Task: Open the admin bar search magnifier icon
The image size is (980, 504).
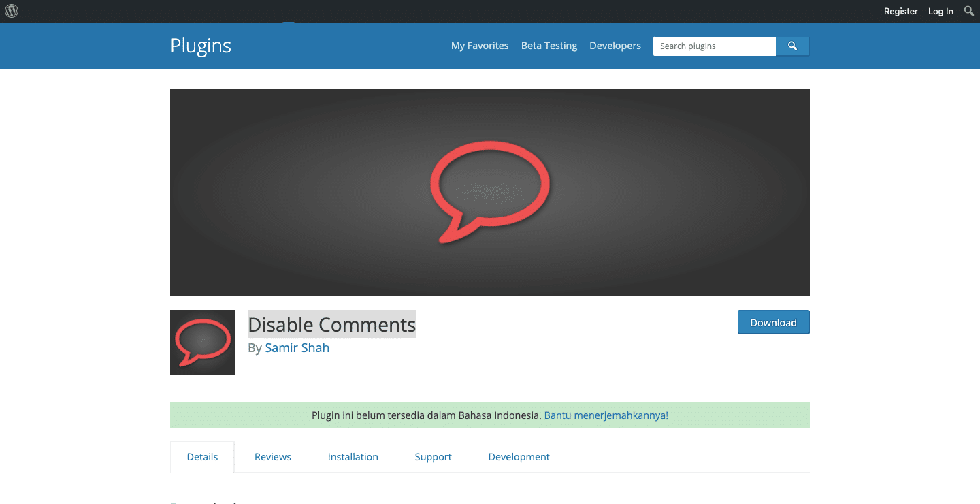Action: 969,11
